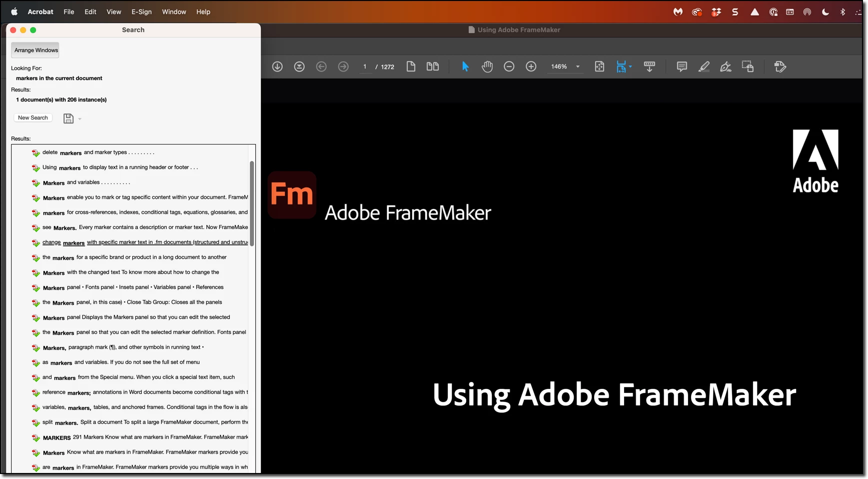Select the highlighter pen tool
The image size is (868, 479).
tap(704, 66)
